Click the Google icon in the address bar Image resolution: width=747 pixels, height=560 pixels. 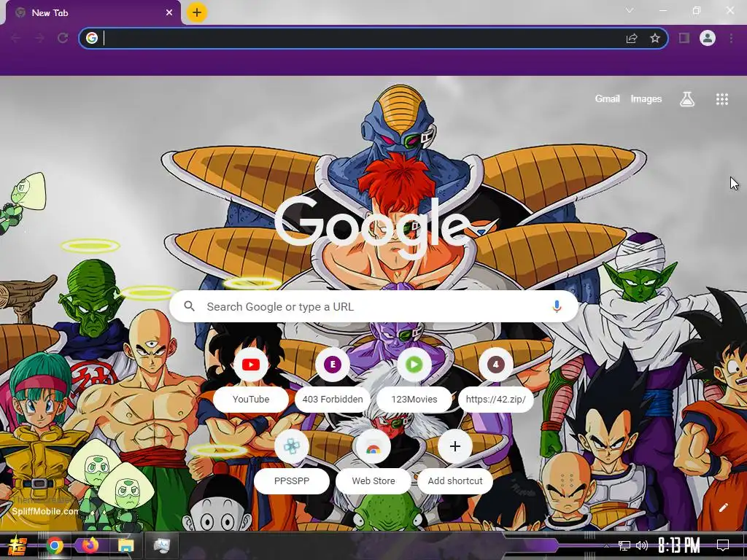92,38
